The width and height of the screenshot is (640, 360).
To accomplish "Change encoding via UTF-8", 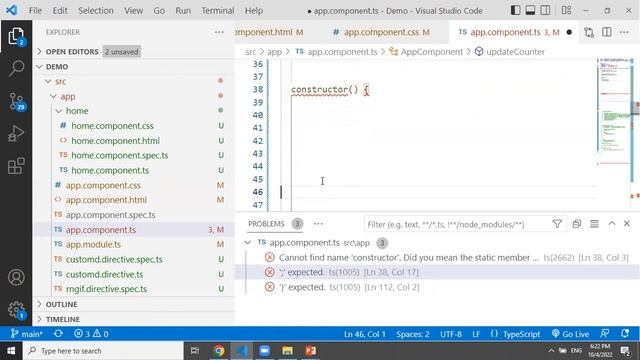I will click(x=451, y=334).
